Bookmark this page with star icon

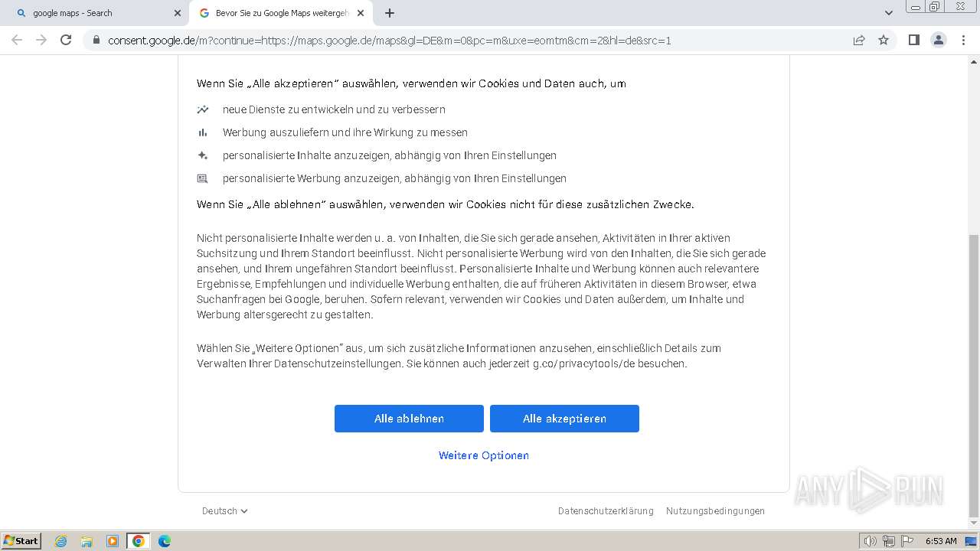[884, 40]
